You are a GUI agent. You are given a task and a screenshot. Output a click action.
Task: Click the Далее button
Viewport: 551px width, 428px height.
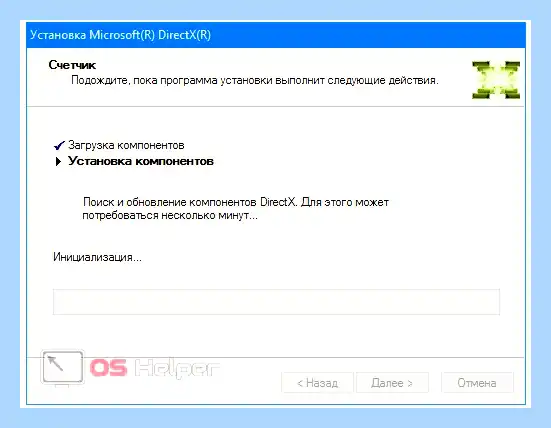(392, 383)
